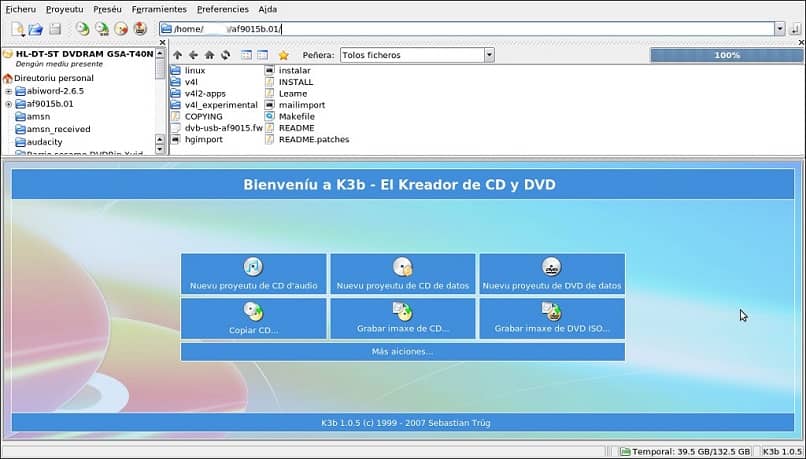806x459 pixels.
Task: Click the audio CD project icon
Action: (x=253, y=267)
